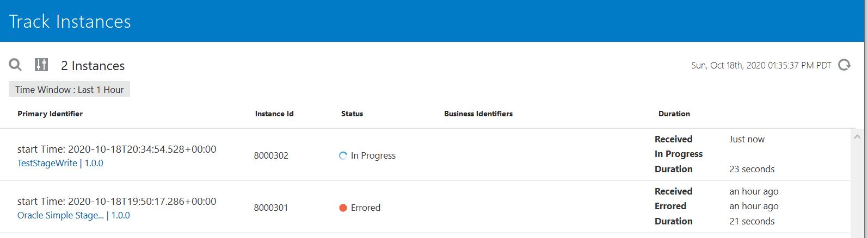Image resolution: width=868 pixels, height=238 pixels.
Task: Open the Oracle Simple Stage... | 1.0.0 link
Action: (73, 215)
